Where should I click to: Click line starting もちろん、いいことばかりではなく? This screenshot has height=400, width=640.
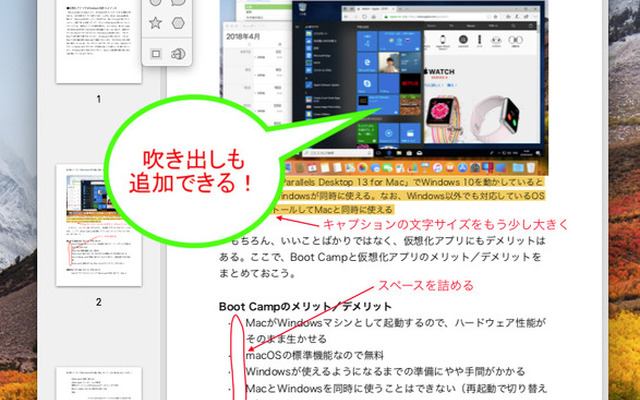pos(388,240)
